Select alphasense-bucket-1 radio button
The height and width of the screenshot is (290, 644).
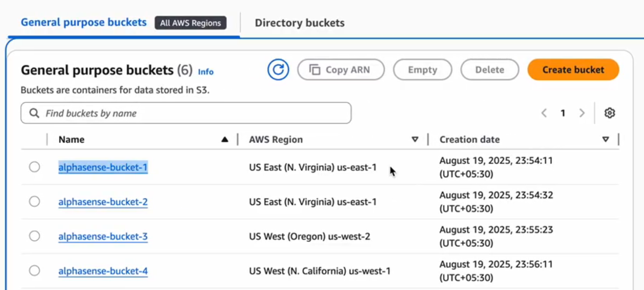coord(35,167)
